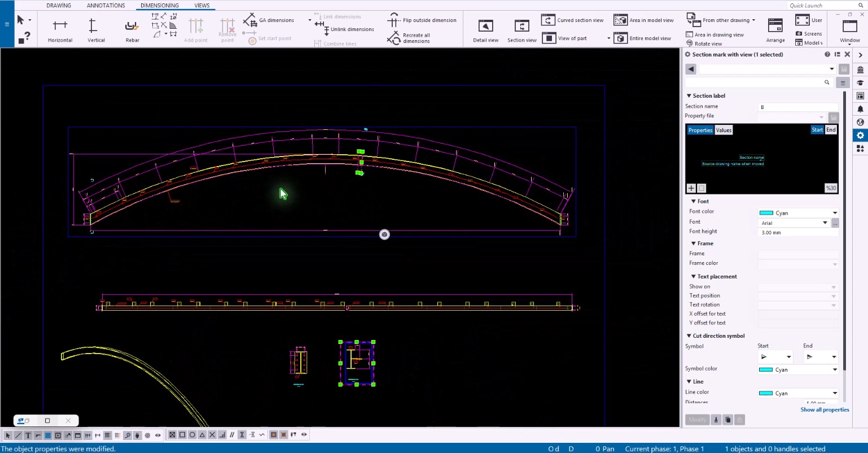Click Flip outside dimension

click(423, 20)
